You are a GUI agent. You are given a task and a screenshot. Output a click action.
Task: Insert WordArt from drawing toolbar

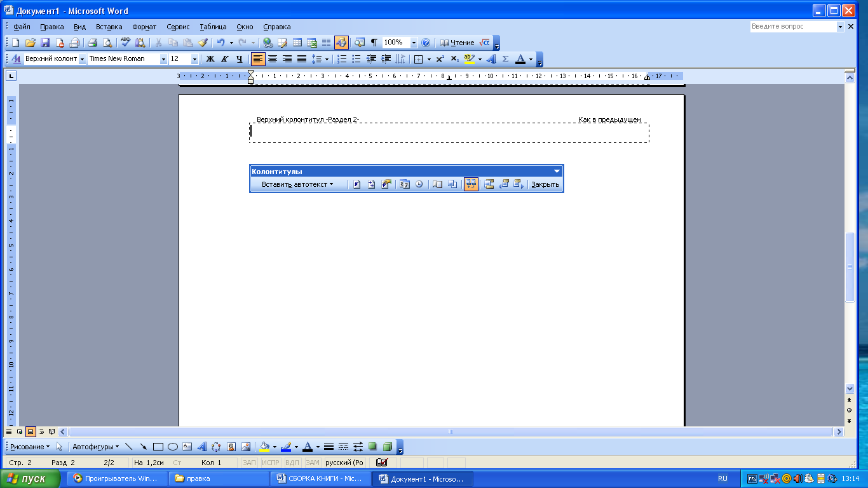pyautogui.click(x=202, y=447)
